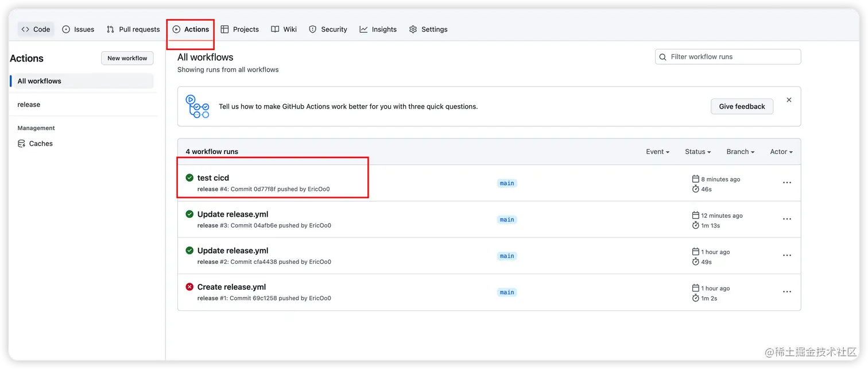Click the Give feedback button

click(x=742, y=106)
